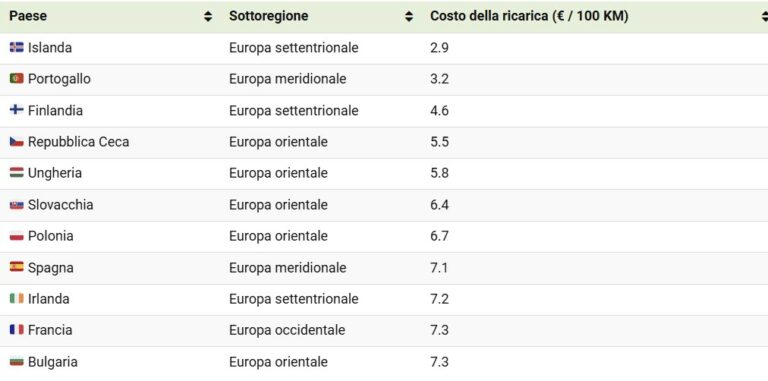The width and height of the screenshot is (768, 381).
Task: Click the Portugal flag icon
Action: tap(17, 78)
